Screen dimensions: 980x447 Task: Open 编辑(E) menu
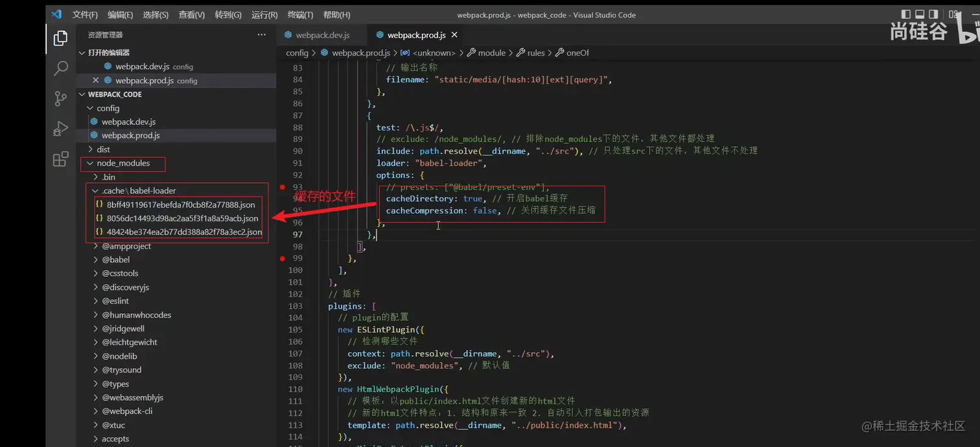[x=121, y=15]
